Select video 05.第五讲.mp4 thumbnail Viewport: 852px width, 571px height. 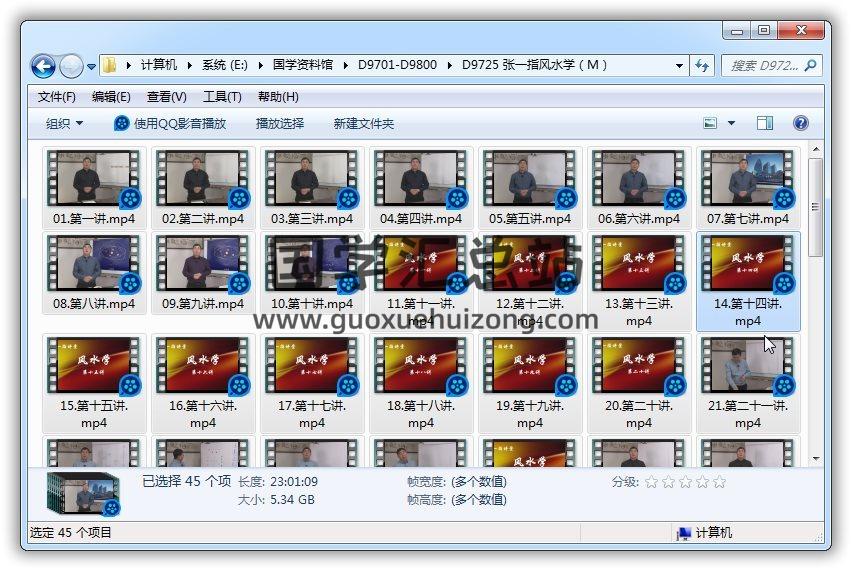pyautogui.click(x=530, y=179)
